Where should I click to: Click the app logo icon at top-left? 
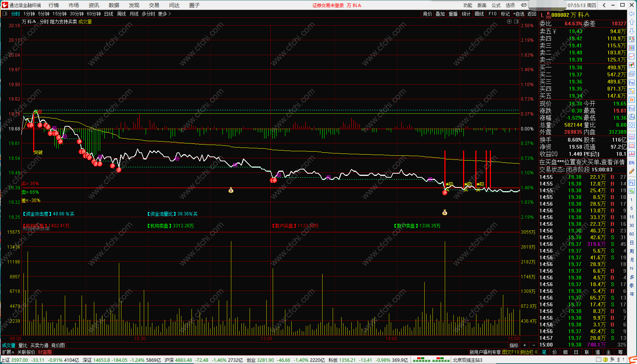click(5, 5)
